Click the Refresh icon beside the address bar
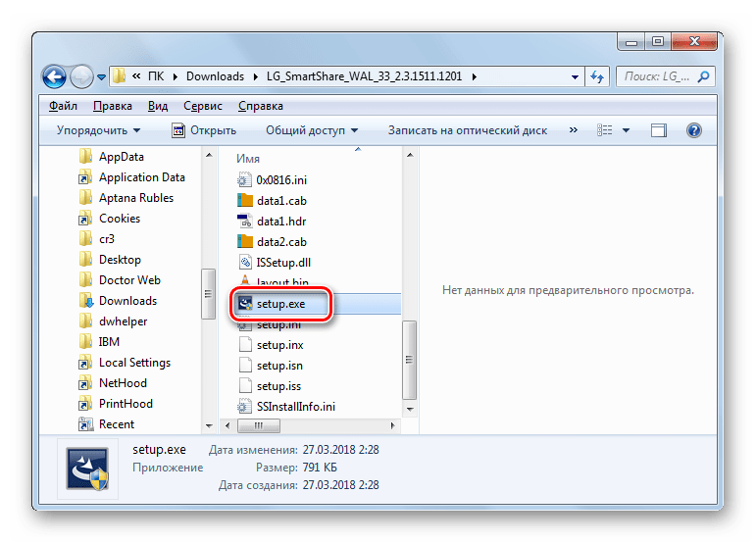Image resolution: width=756 pixels, height=543 pixels. (597, 76)
